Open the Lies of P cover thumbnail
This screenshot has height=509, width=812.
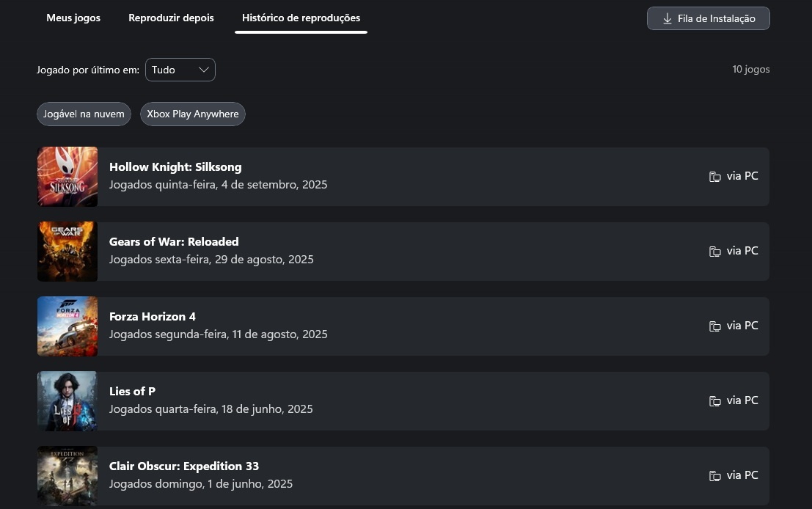point(67,401)
